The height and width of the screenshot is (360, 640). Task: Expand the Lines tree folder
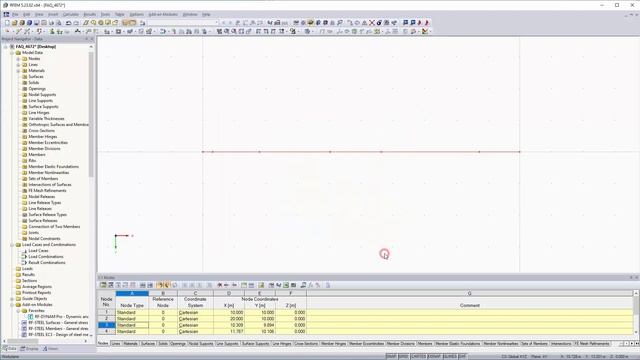coord(18,65)
